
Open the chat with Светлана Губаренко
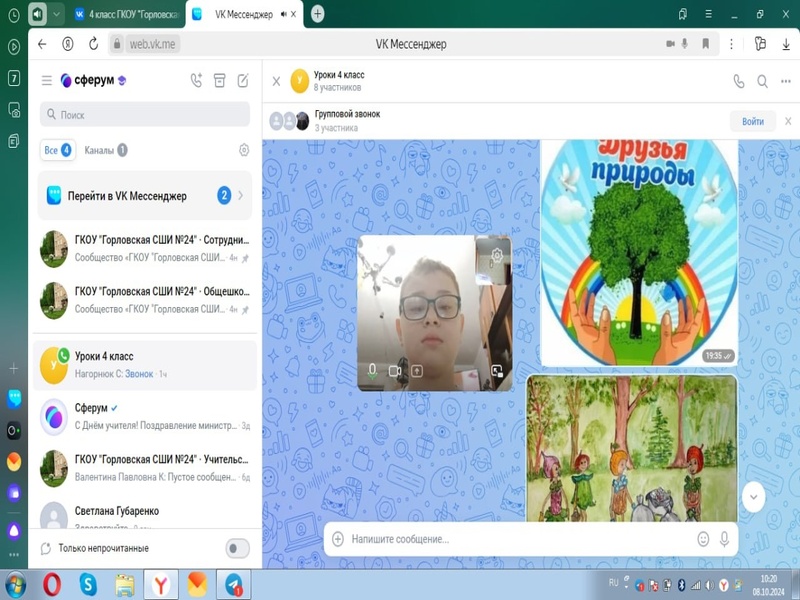pos(145,513)
